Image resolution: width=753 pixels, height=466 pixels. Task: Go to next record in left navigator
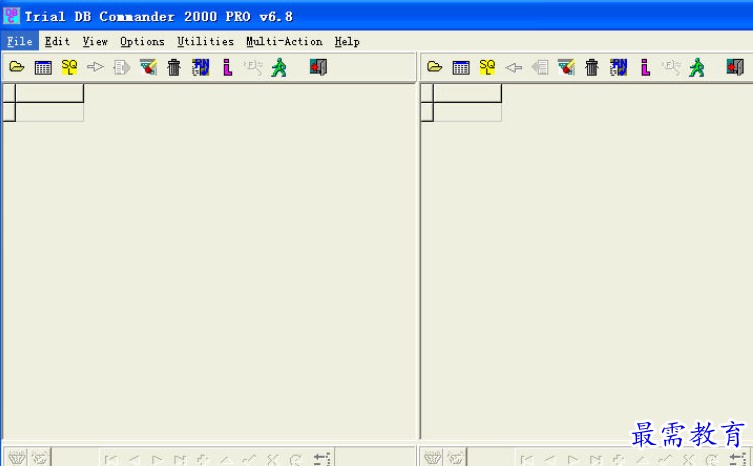tap(157, 459)
